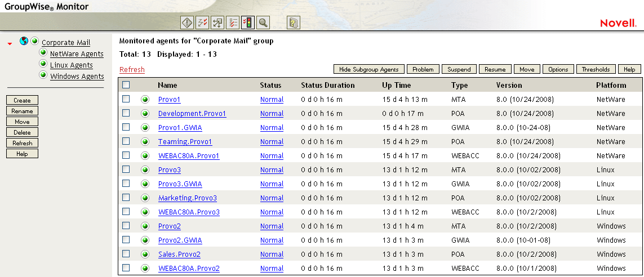Click the green status icon in WEBAC80A.Provo3 row

pyautogui.click(x=145, y=212)
